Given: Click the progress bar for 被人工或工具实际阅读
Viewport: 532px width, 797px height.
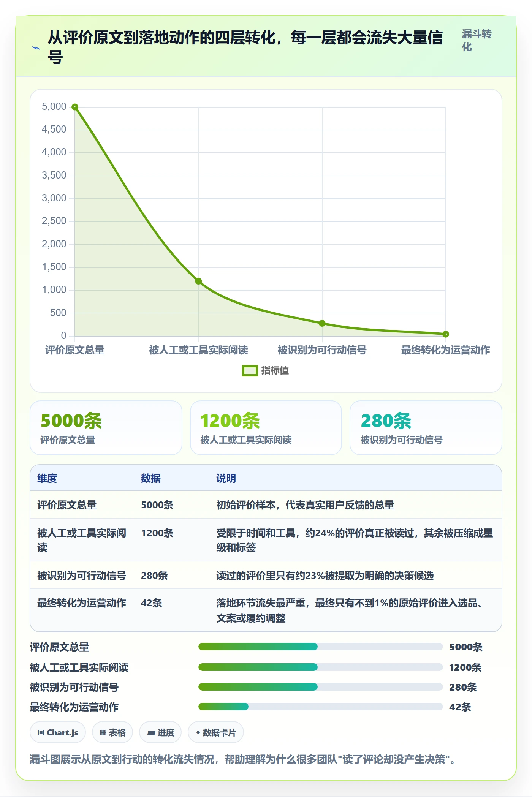Looking at the screenshot, I should point(320,667).
